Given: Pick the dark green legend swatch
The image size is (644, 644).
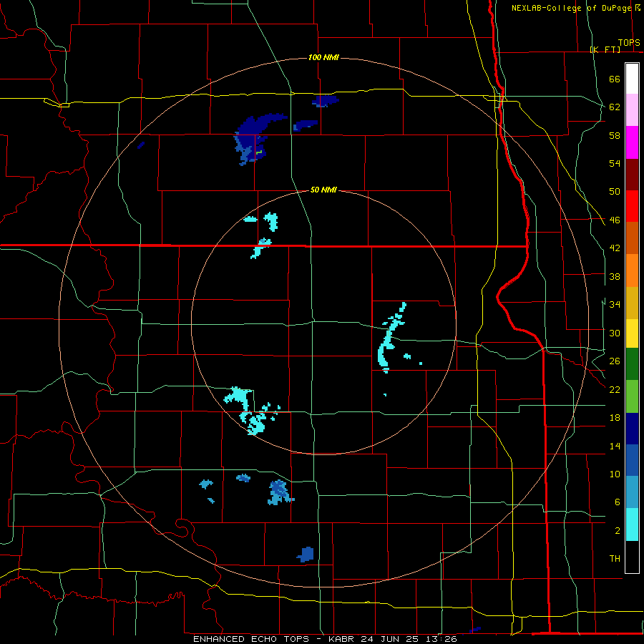Looking at the screenshot, I should (x=632, y=364).
